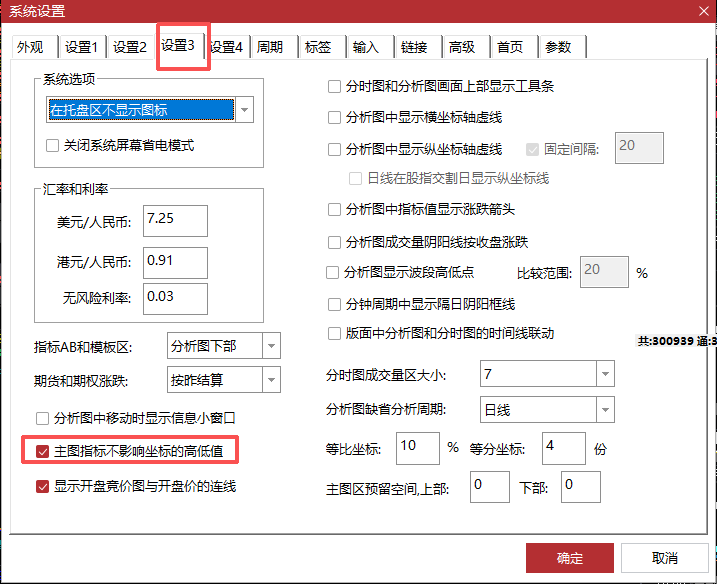Switch to the 周期 tab
The width and height of the screenshot is (717, 584).
pyautogui.click(x=274, y=47)
